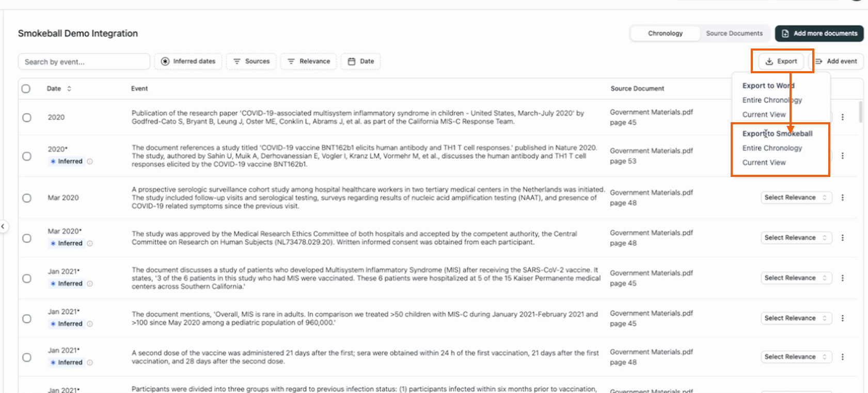This screenshot has height=393, width=868.
Task: Click the Search by event field
Action: 84,61
